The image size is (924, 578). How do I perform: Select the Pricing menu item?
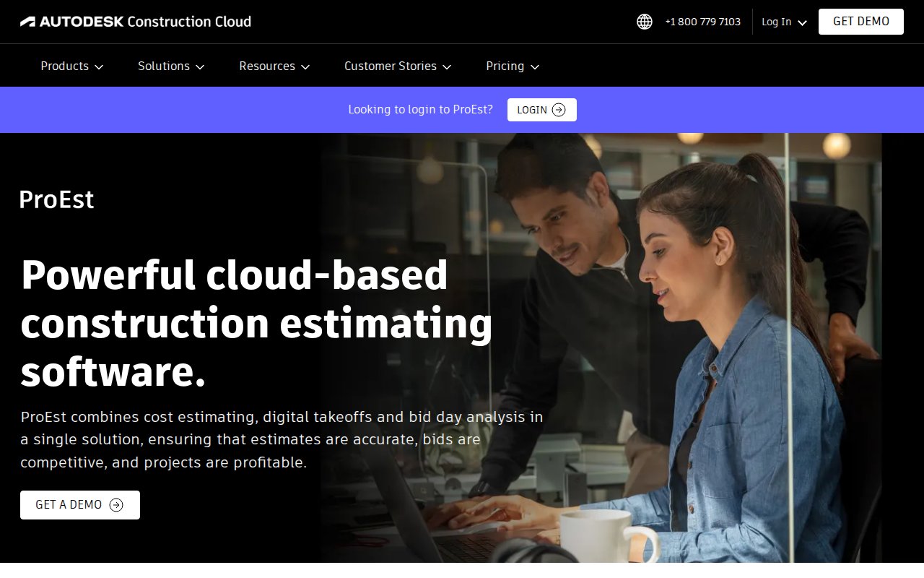(x=505, y=66)
